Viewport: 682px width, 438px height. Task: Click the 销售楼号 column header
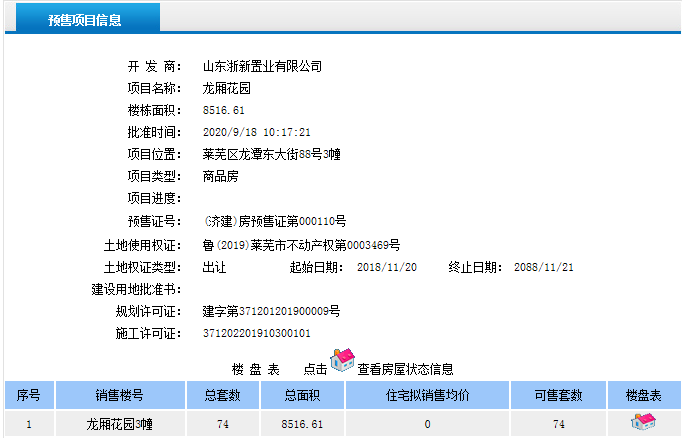120,395
